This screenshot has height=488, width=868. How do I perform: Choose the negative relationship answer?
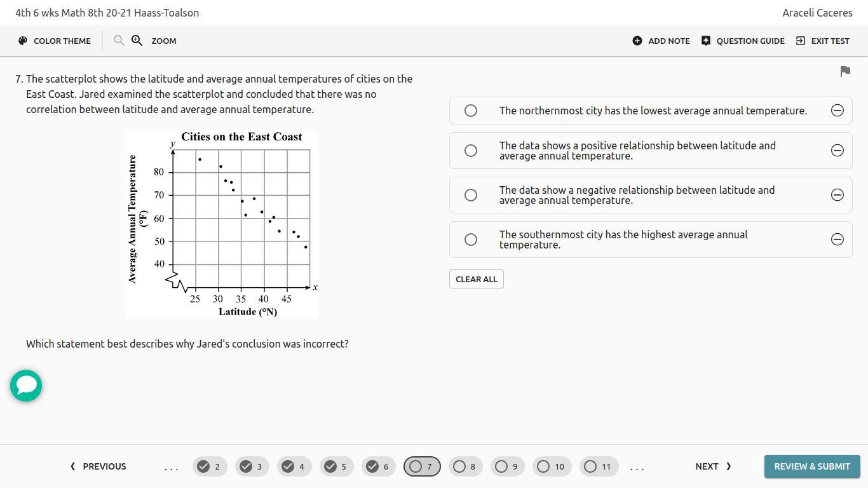471,195
